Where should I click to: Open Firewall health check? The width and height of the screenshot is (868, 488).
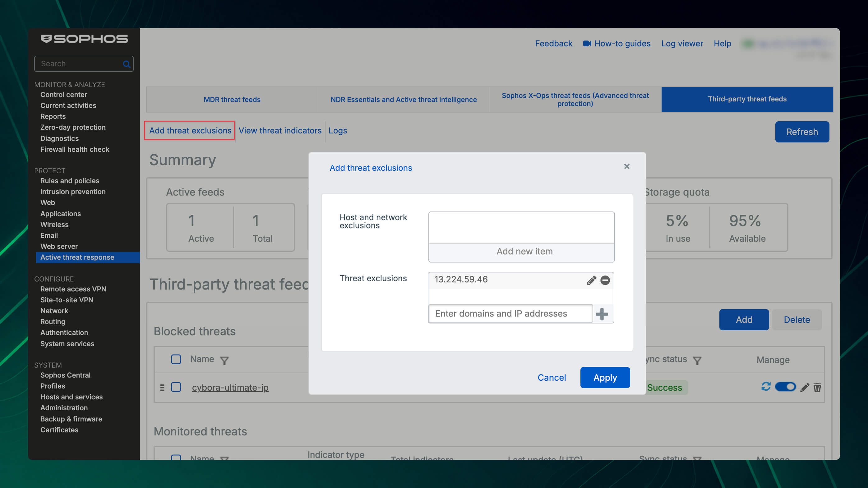[75, 149]
